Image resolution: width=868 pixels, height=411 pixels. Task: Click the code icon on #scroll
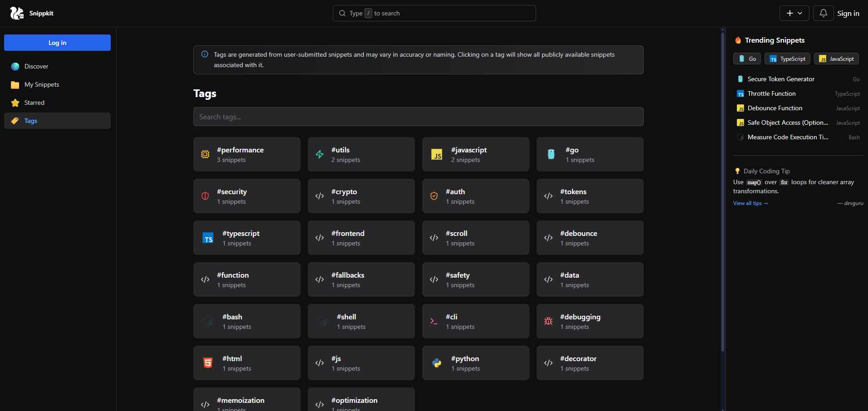point(434,238)
